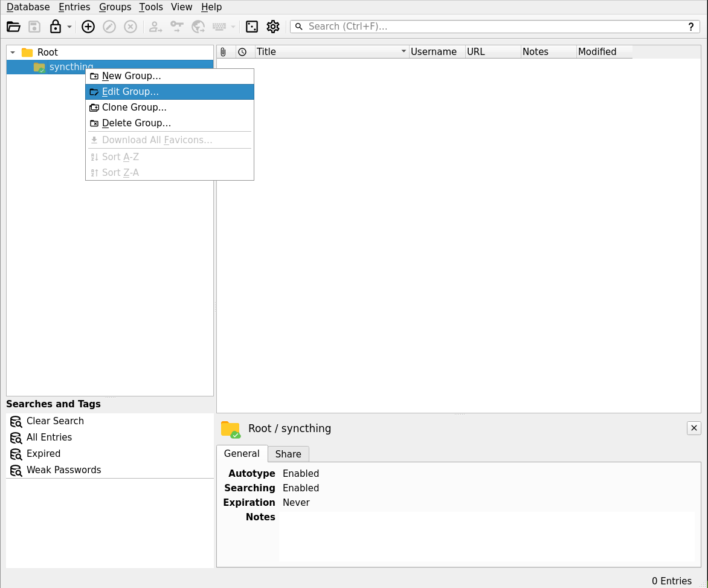Click the clock expiry column header
708x588 pixels.
[x=242, y=52]
